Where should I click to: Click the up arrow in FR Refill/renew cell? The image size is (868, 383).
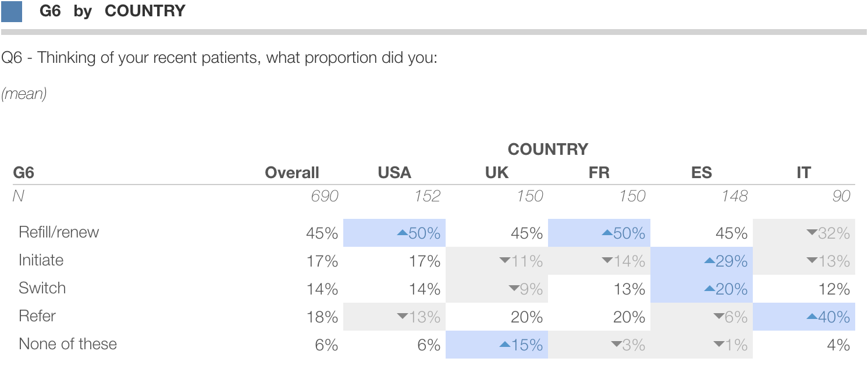pyautogui.click(x=607, y=233)
